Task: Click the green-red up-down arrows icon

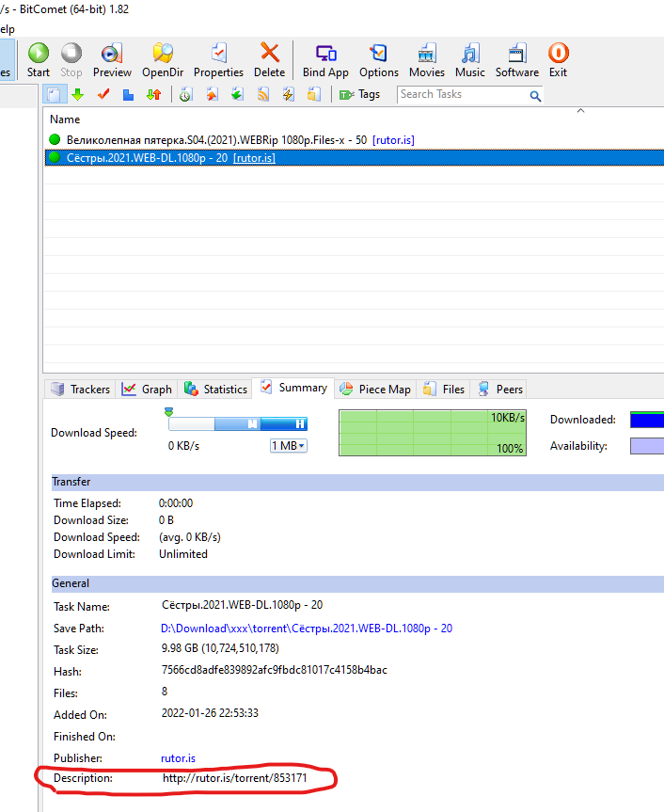Action: [x=153, y=95]
